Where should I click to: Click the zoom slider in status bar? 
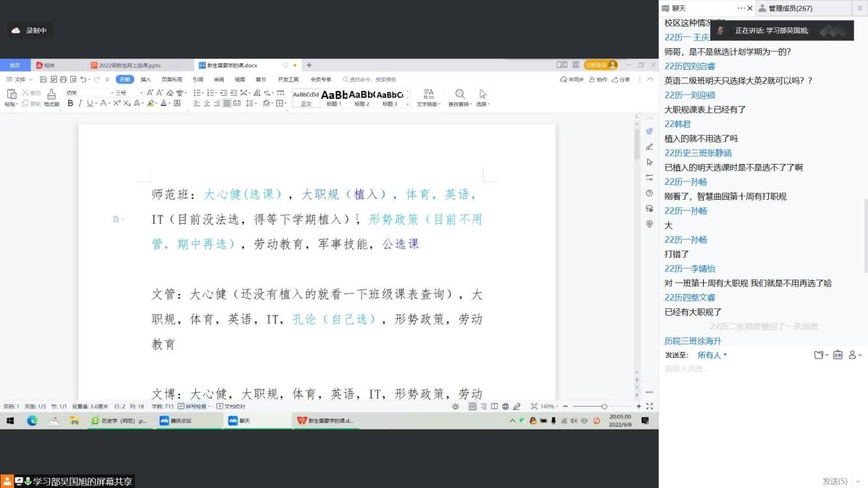(604, 407)
